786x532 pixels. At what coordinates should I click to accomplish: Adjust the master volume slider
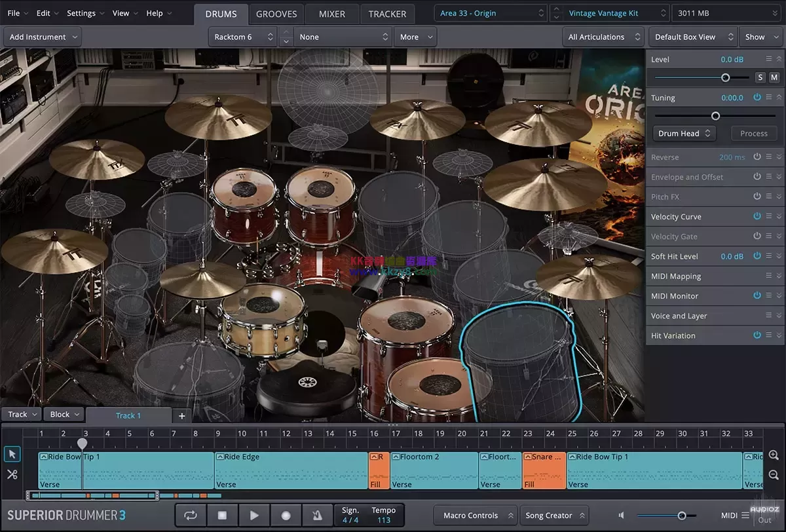pos(682,516)
